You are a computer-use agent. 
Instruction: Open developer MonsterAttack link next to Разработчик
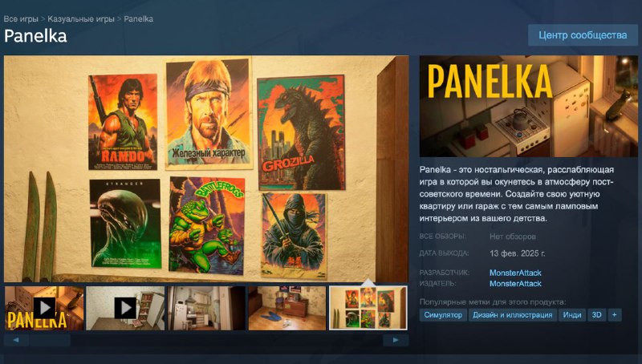515,273
